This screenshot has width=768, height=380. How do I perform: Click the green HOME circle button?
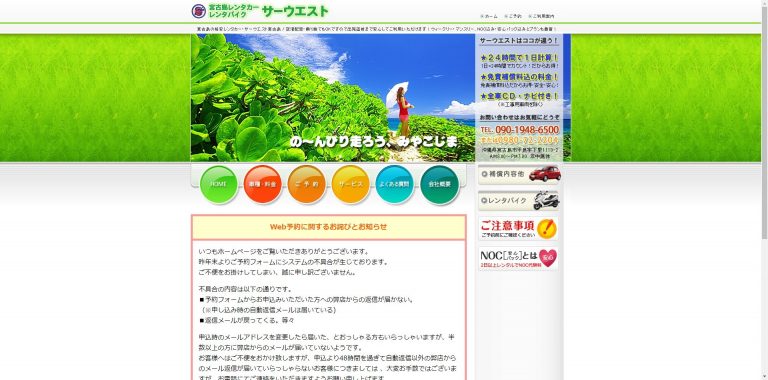coord(218,185)
